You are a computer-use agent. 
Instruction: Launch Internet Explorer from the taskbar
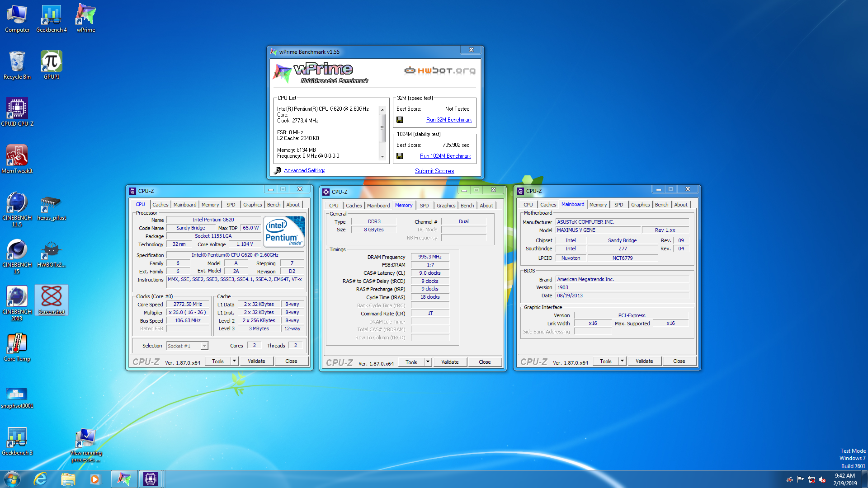coord(40,479)
